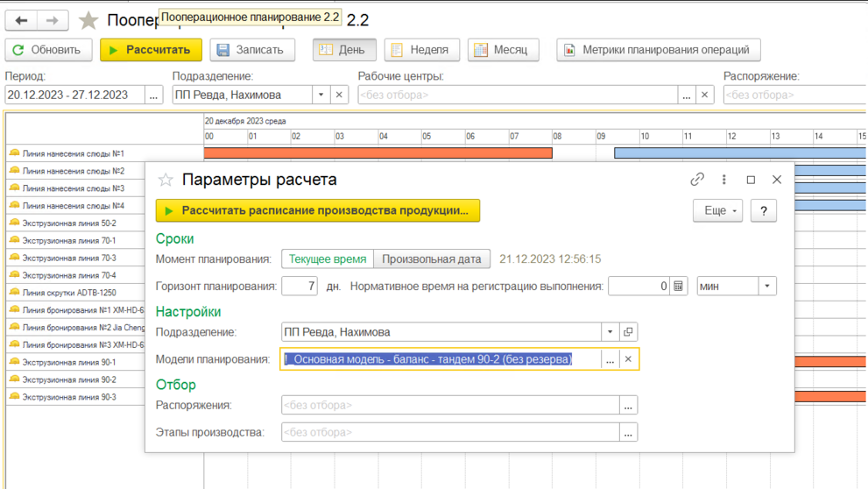Viewport: 868px width, 489px height.
Task: Open the dialog Подразделение item via open icon
Action: 628,332
